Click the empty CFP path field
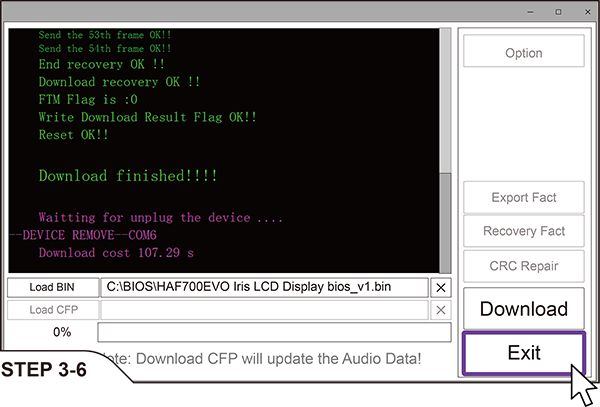 [x=264, y=310]
